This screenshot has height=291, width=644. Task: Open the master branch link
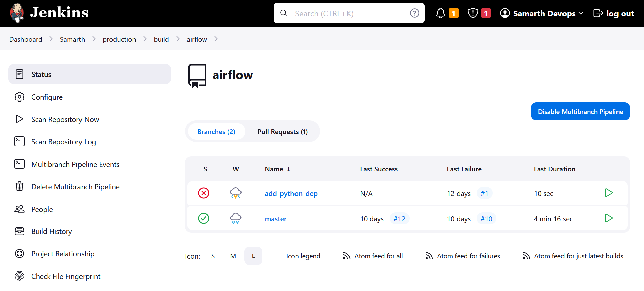(276, 219)
